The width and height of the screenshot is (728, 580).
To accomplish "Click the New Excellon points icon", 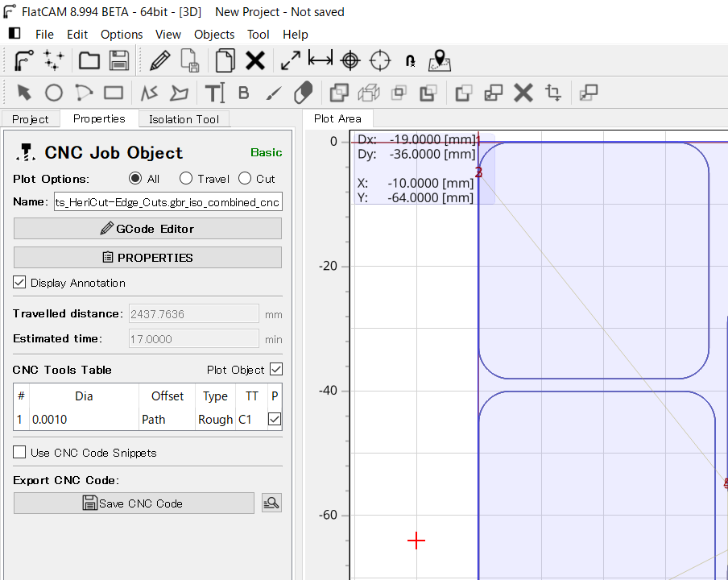I will [x=53, y=60].
